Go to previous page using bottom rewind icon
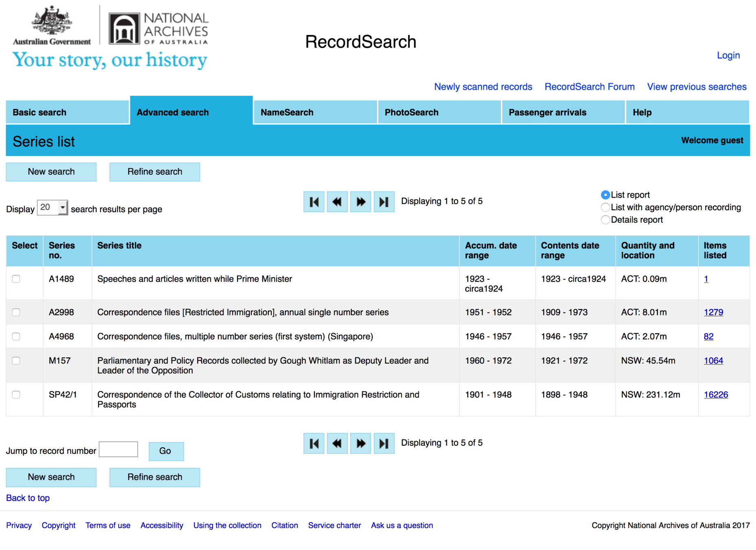 [x=337, y=443]
